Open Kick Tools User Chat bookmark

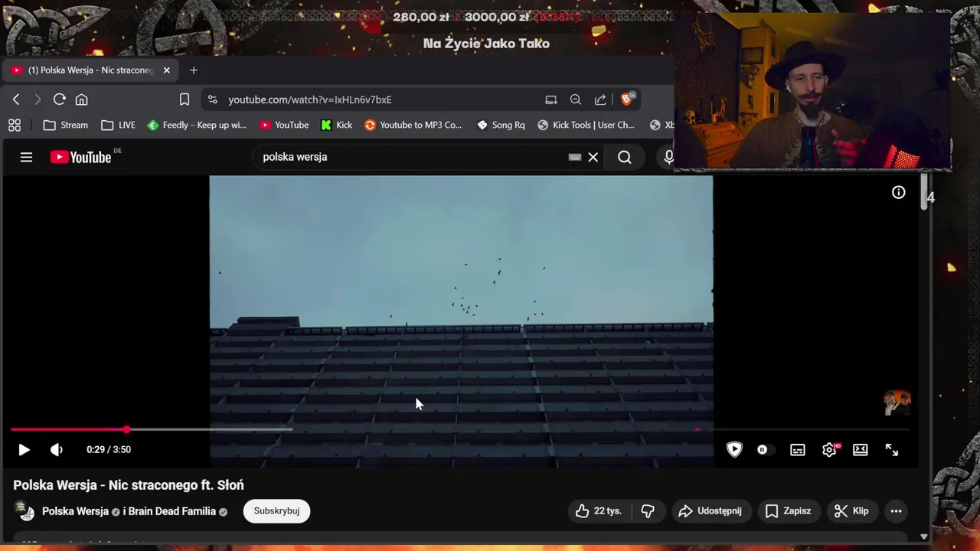point(586,125)
